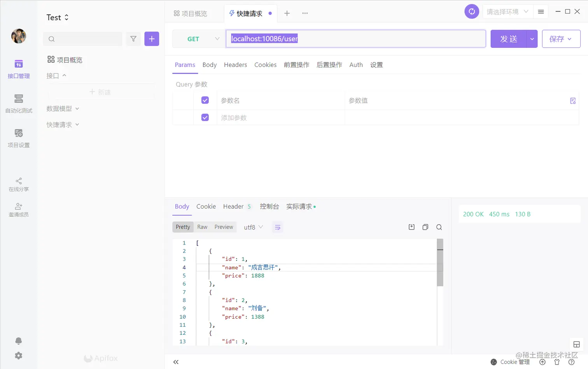
Task: Switch the panel layout icon
Action: coord(577,344)
